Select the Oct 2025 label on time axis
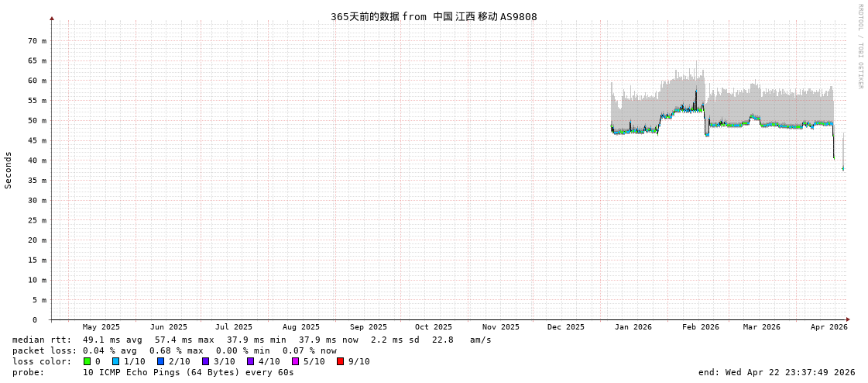Screen dimensions: 868x383 pos(433,327)
